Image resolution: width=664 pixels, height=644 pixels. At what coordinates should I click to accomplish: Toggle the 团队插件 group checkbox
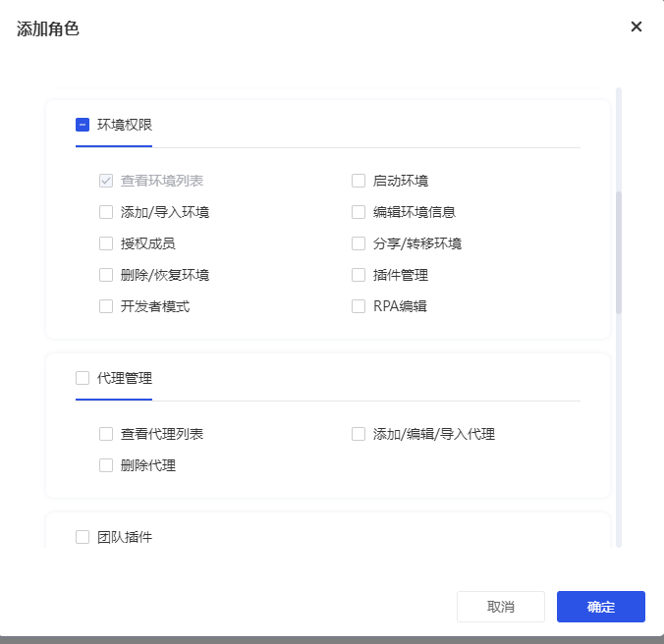pos(83,537)
